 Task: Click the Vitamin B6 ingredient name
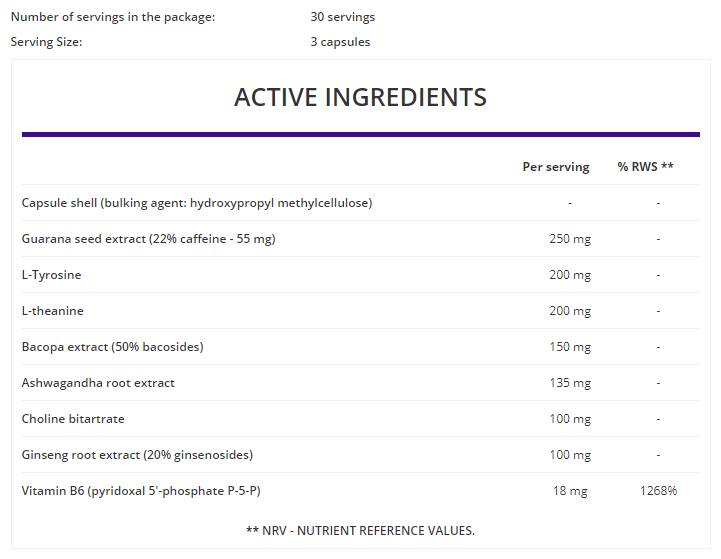coord(141,491)
